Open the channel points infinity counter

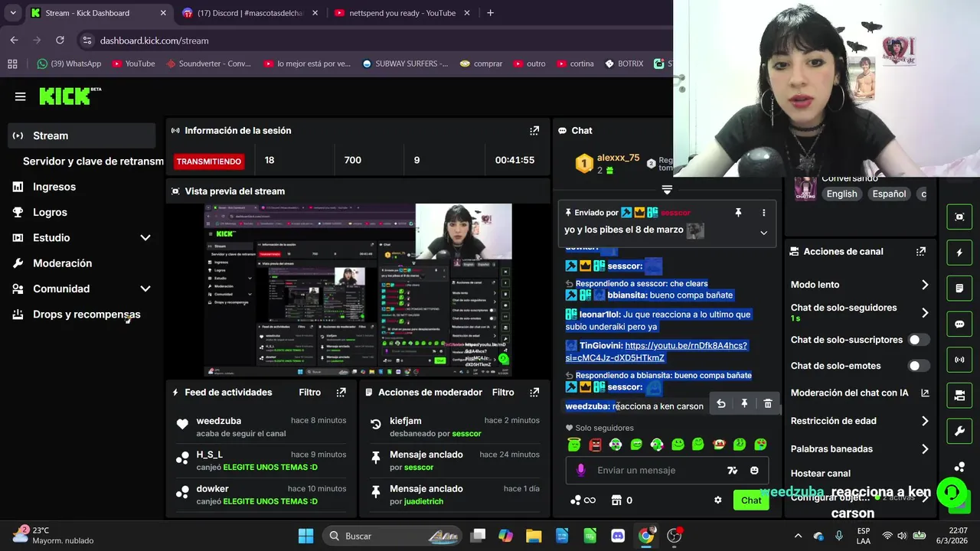pos(583,500)
